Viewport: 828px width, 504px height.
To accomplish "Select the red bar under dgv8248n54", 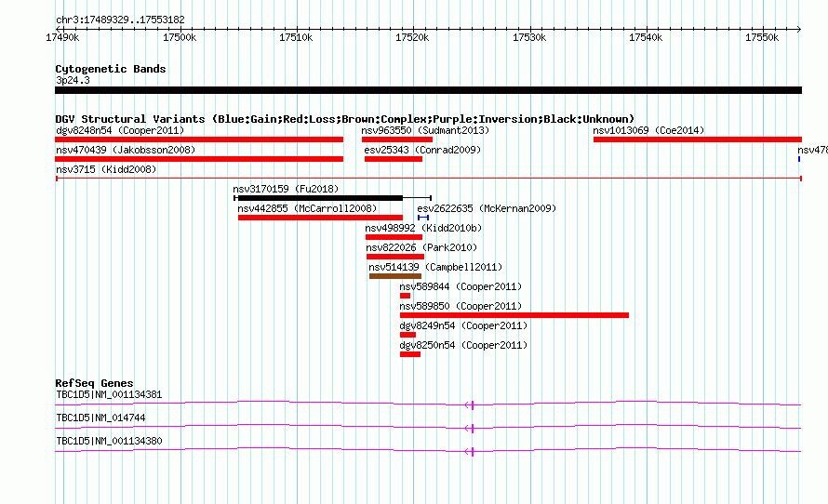I will 199,139.
